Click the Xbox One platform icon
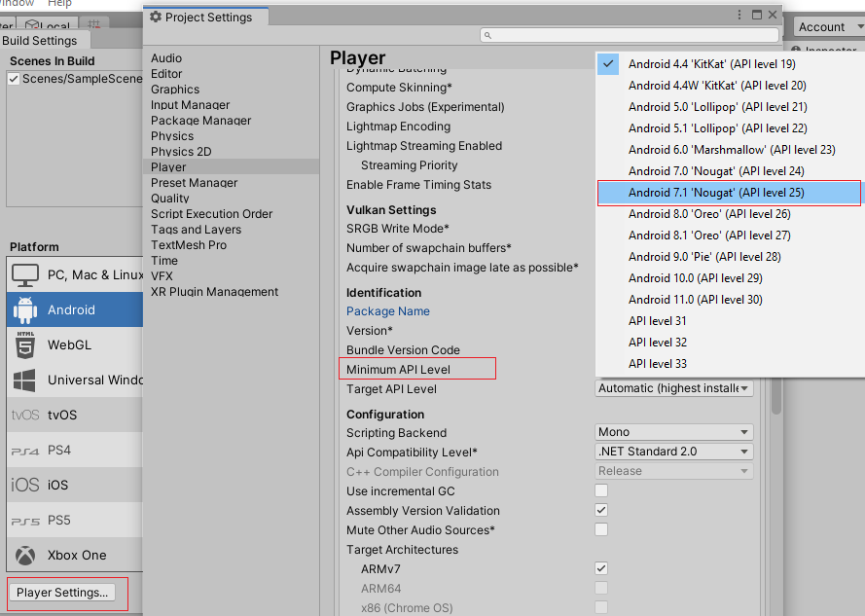Image resolution: width=865 pixels, height=616 pixels. point(25,556)
